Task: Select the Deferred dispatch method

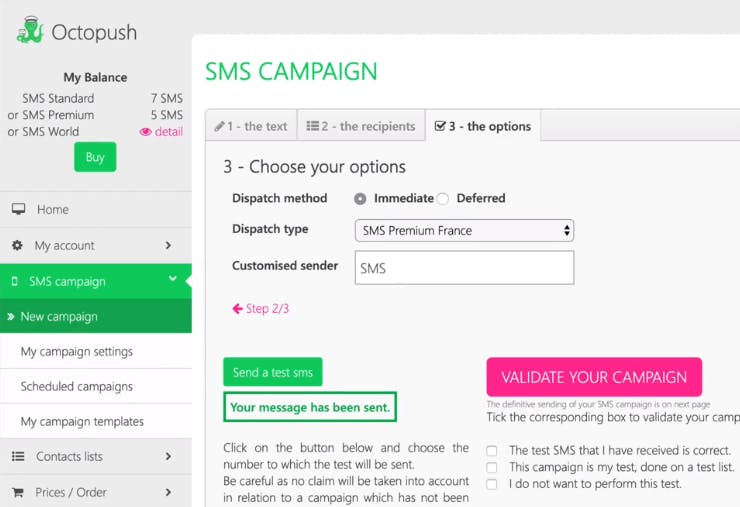Action: click(443, 199)
